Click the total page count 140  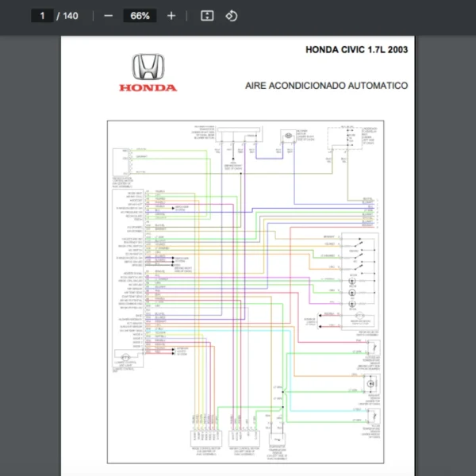point(71,16)
